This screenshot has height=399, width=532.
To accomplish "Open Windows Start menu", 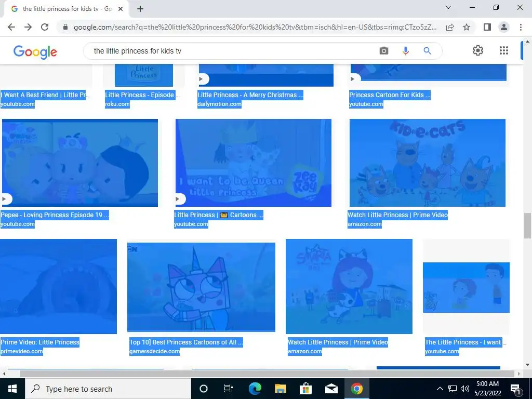I will coord(12,389).
